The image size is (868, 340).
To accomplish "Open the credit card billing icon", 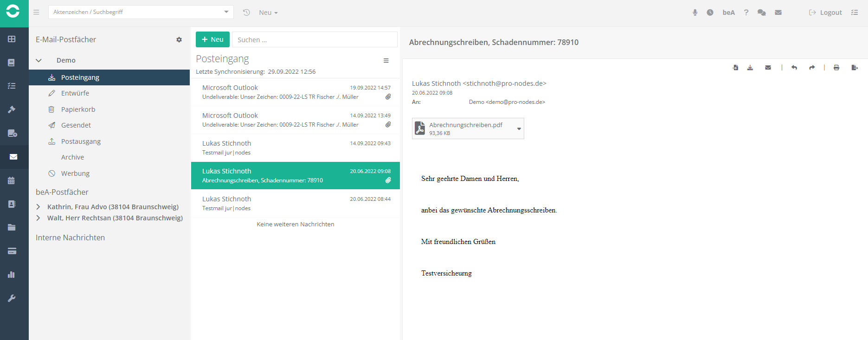I will pos(12,251).
